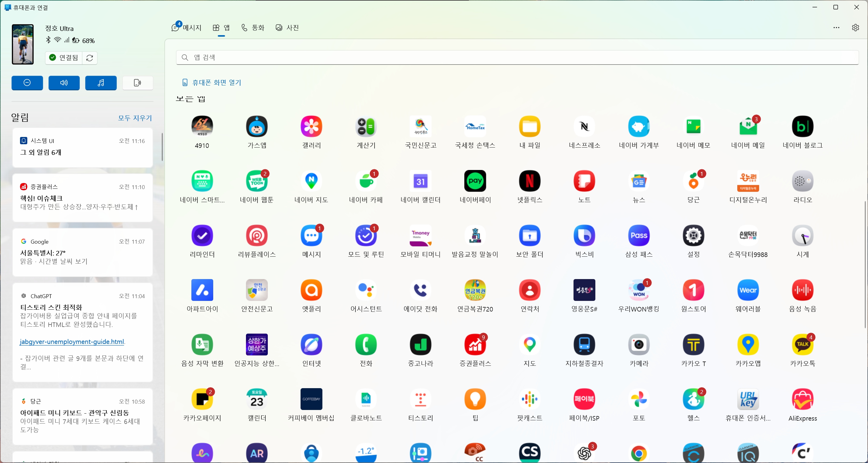
Task: Click the apps list vertical scrollbar
Action: click(x=865, y=264)
